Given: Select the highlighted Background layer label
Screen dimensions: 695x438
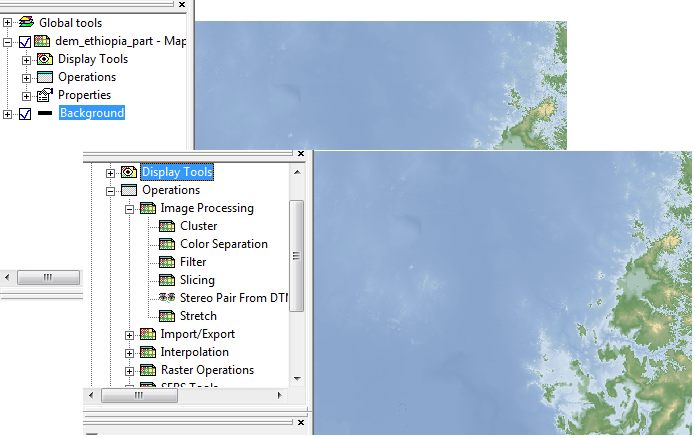Looking at the screenshot, I should [x=92, y=113].
